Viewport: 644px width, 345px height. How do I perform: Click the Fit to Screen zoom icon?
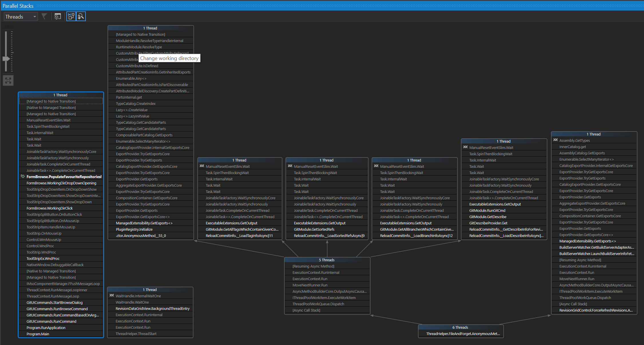click(x=8, y=80)
